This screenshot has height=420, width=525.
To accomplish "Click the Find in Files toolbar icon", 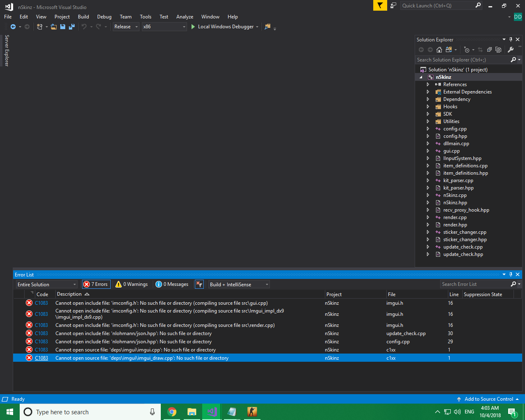I will click(x=267, y=27).
